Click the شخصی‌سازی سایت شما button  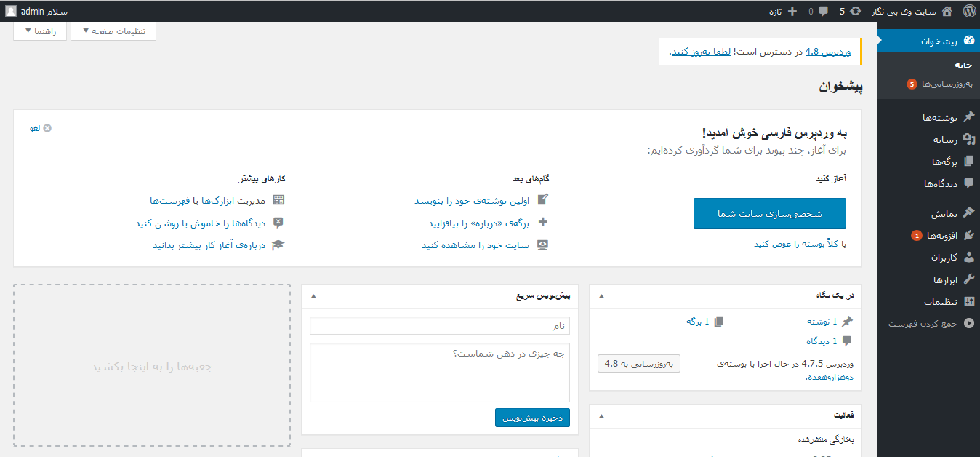point(770,214)
